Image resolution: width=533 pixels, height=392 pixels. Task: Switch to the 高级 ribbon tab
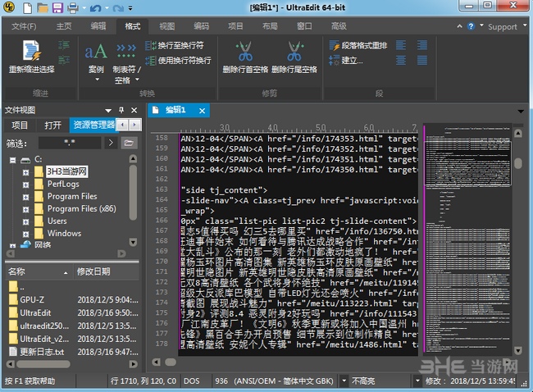[339, 26]
